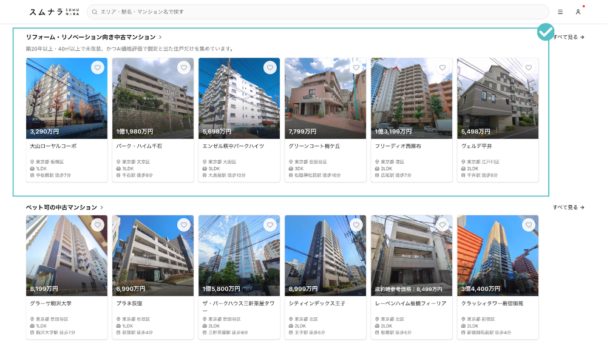Click the クラッシィタワー新宿御苑 name
Image resolution: width=607 pixels, height=364 pixels.
(492, 303)
